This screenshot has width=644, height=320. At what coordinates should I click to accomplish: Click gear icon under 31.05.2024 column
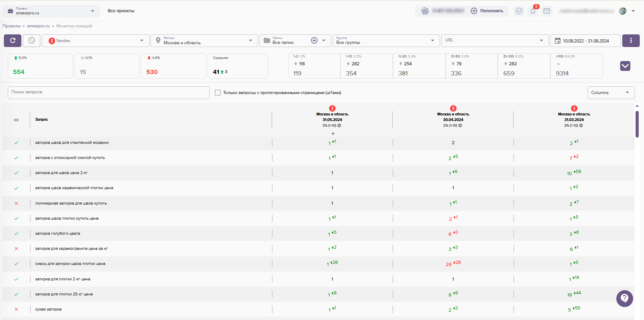click(x=339, y=126)
